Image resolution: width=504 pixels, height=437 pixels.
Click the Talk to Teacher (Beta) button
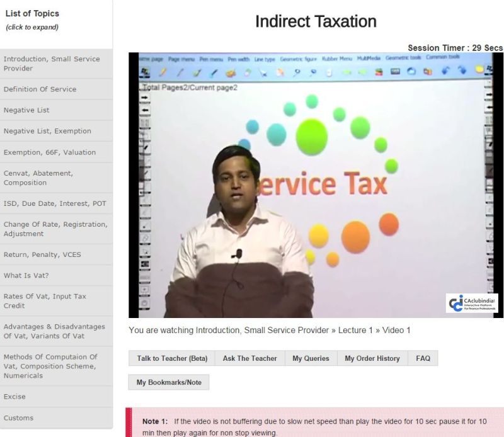click(172, 358)
